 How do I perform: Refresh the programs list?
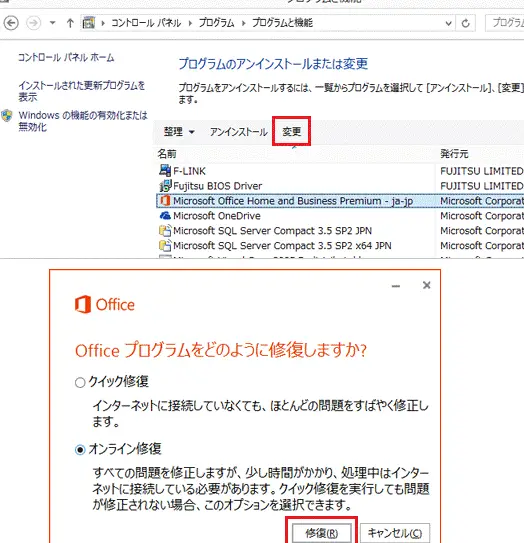[465, 23]
